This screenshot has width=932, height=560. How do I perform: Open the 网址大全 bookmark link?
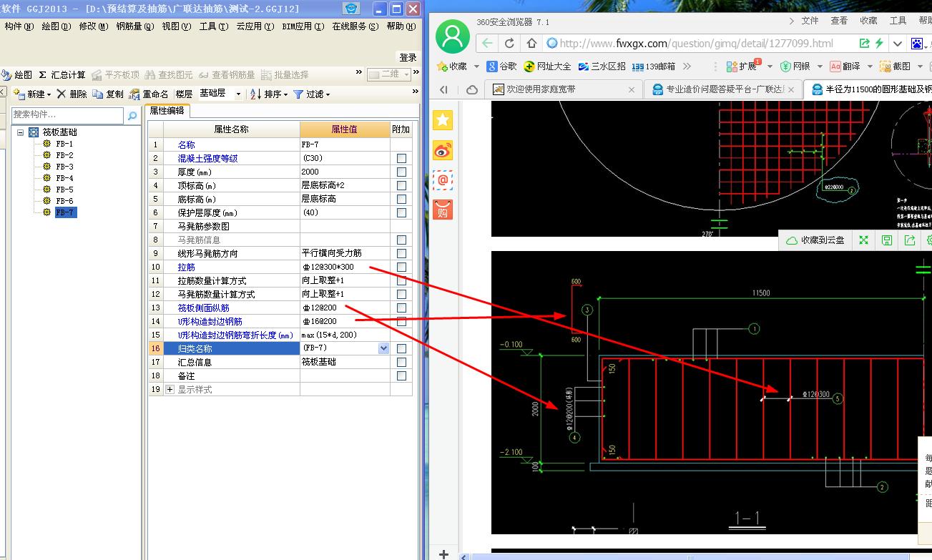(x=547, y=66)
